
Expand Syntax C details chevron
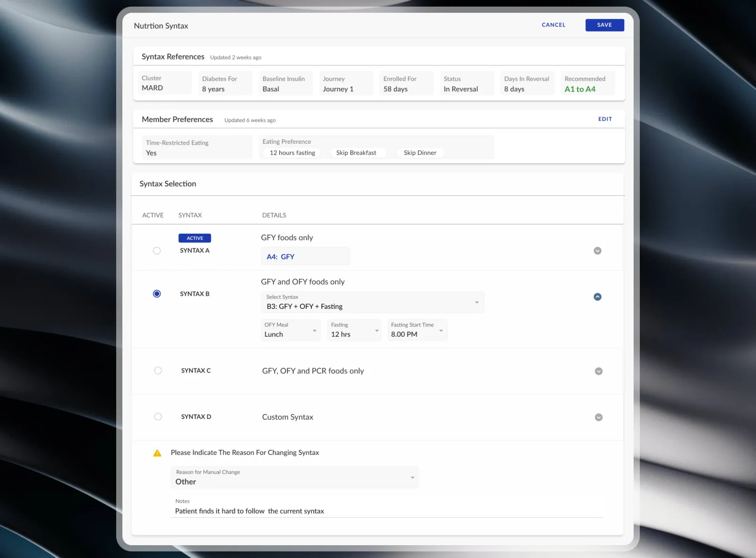click(x=599, y=371)
